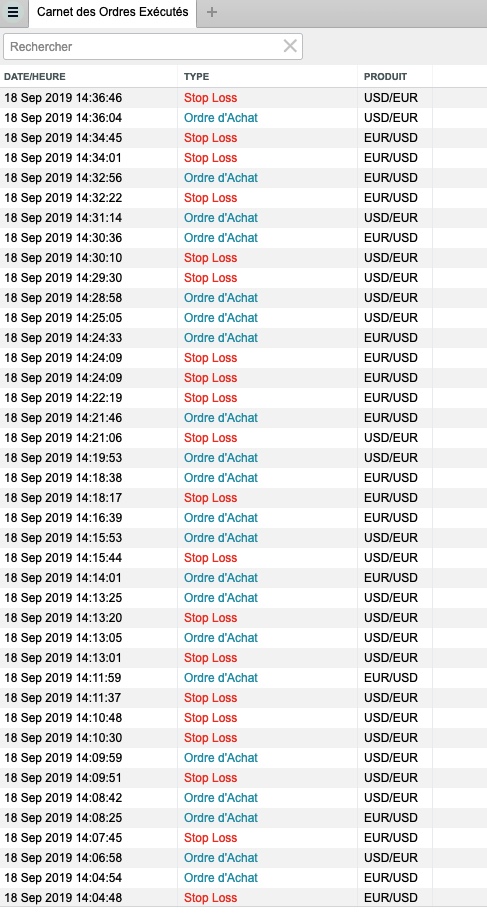
Task: Sort by TYPE column header
Action: point(196,77)
